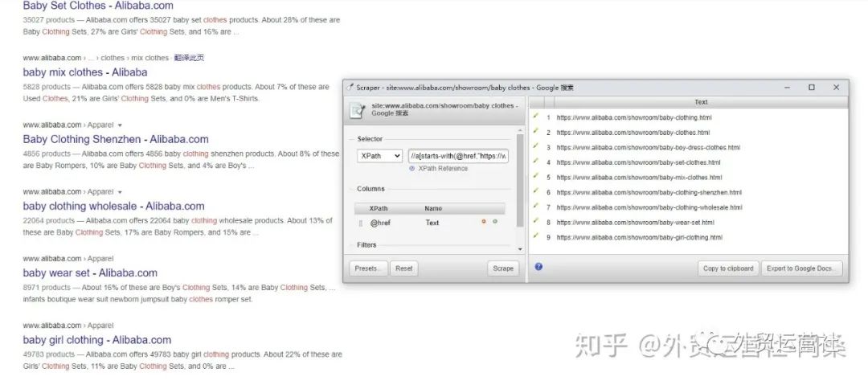Select result URL baby-set-clothes.html
This screenshot has height=381, width=868.
(638, 162)
